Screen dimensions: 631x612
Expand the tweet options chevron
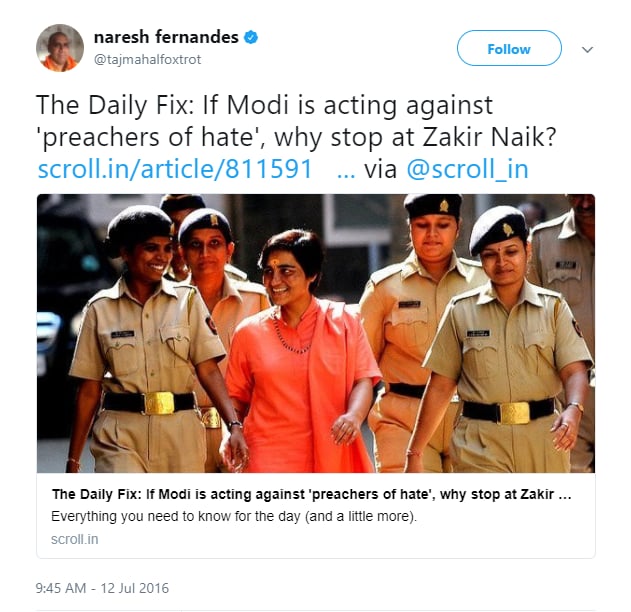(x=587, y=49)
